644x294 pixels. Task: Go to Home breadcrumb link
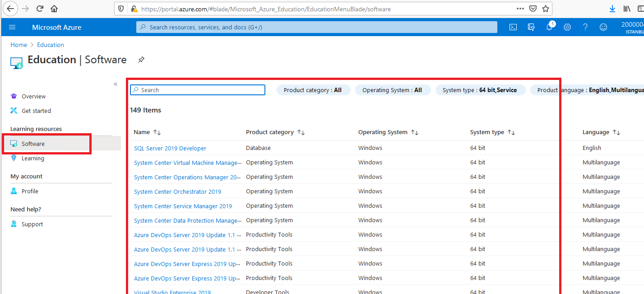click(x=19, y=45)
